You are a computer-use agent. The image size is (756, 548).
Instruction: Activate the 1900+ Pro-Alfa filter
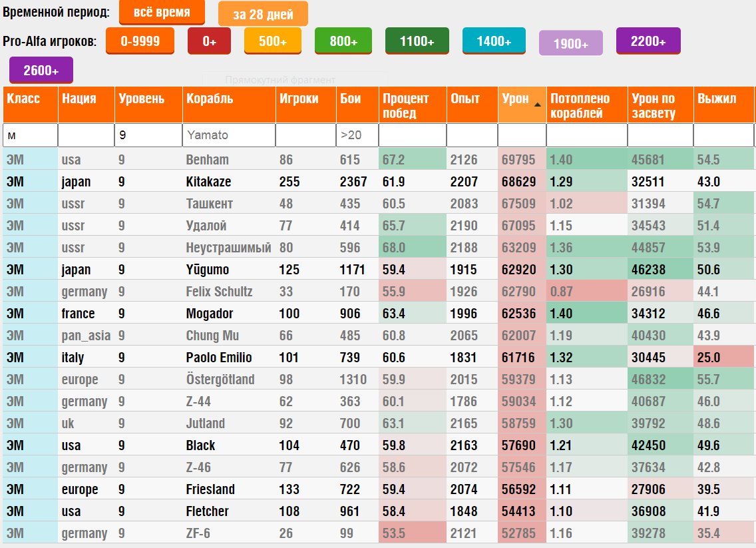point(571,43)
